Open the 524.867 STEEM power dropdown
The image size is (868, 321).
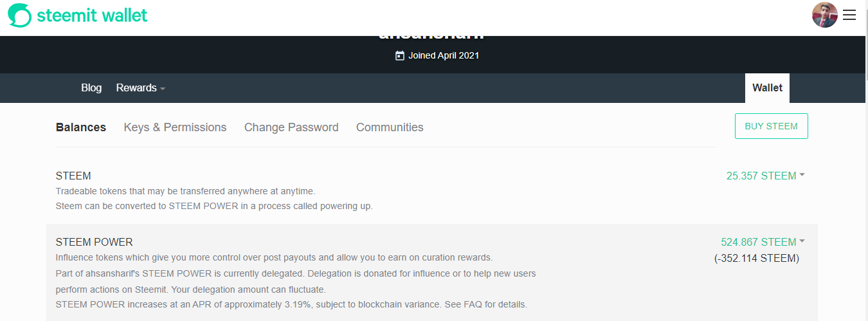click(763, 242)
